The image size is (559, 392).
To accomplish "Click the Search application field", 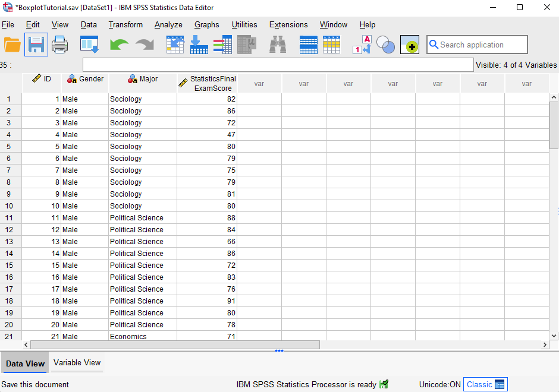I will click(477, 45).
